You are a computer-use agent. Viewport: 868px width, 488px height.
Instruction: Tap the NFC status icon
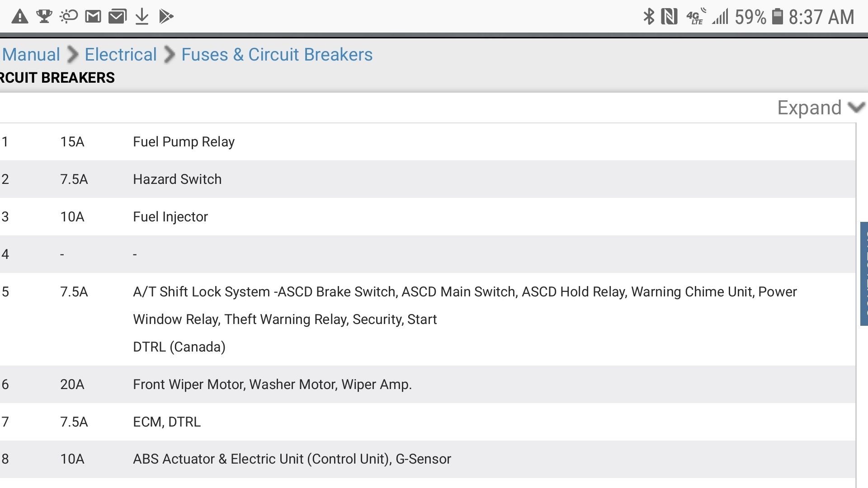(x=669, y=17)
